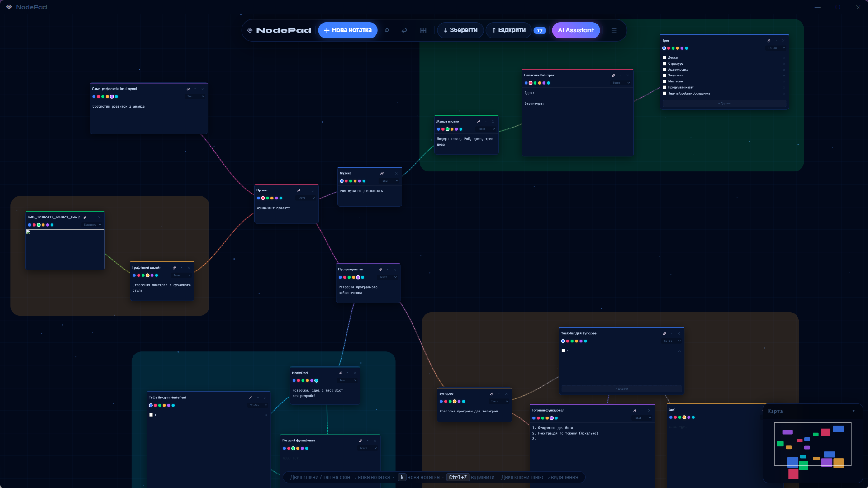Viewport: 868px width, 488px height.
Task: Open the type dropdown on Проект note
Action: tap(307, 198)
